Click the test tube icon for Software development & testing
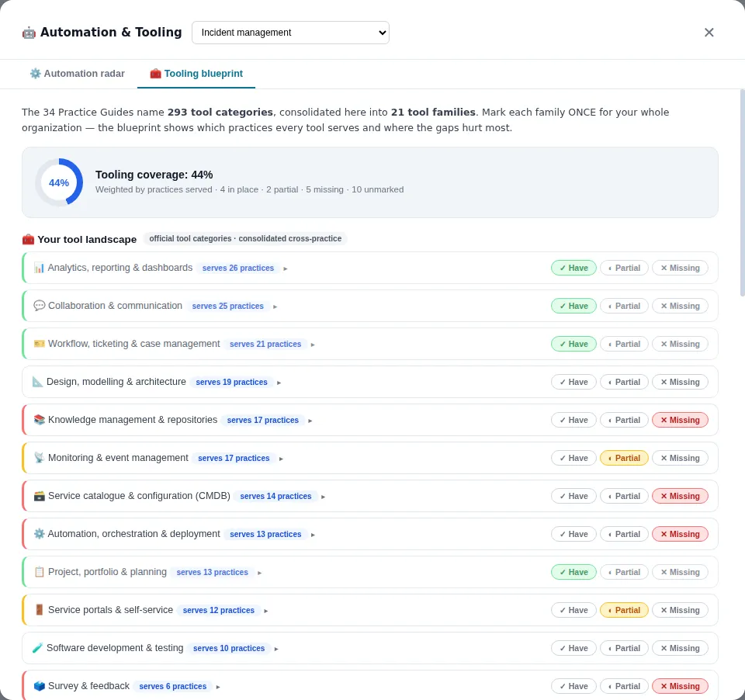 pos(37,648)
